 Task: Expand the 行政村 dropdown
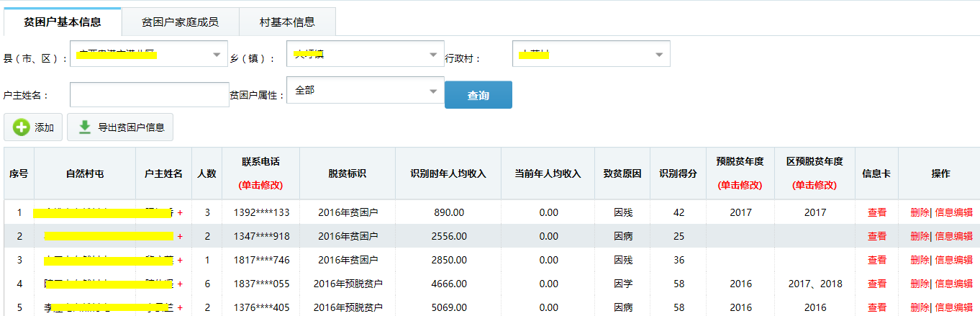point(658,55)
